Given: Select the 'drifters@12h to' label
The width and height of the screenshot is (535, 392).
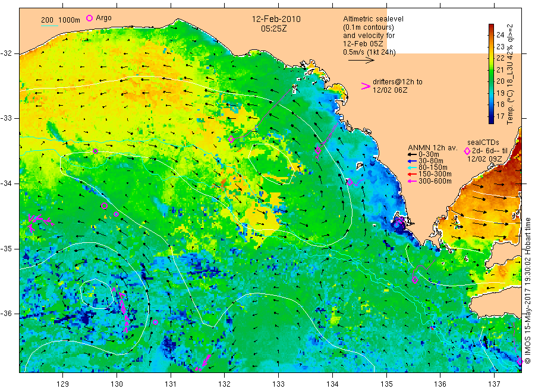Looking at the screenshot, I should click(397, 82).
